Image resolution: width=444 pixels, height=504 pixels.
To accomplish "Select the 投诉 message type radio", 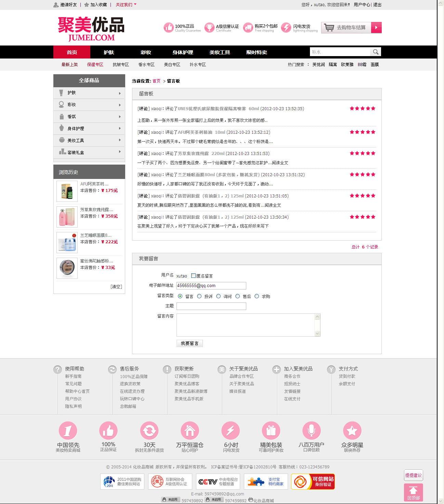I will tap(199, 296).
